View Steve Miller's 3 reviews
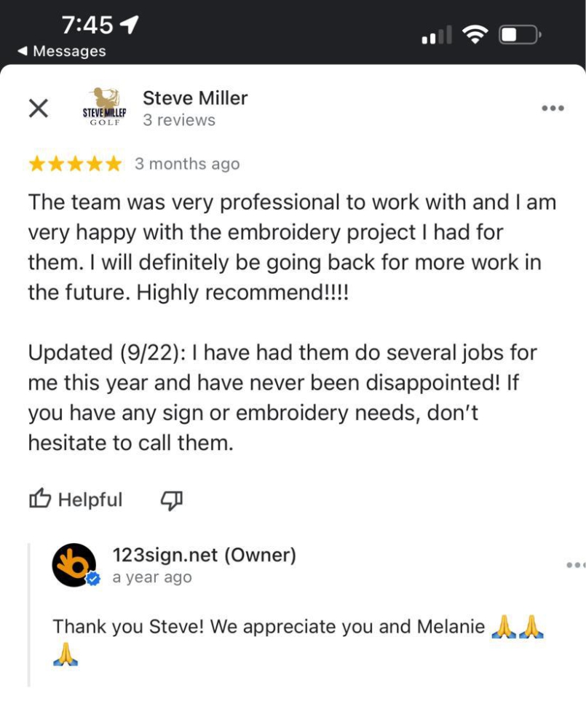This screenshot has width=586, height=728. [x=179, y=120]
